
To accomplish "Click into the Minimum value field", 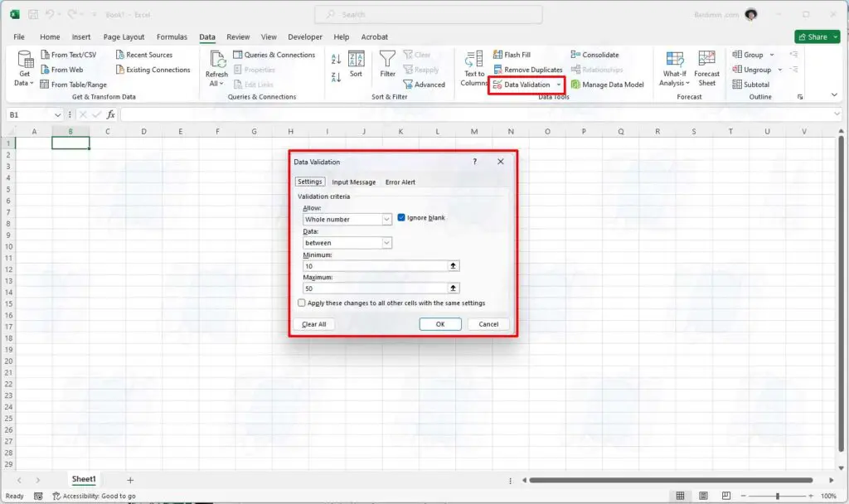I will 376,266.
